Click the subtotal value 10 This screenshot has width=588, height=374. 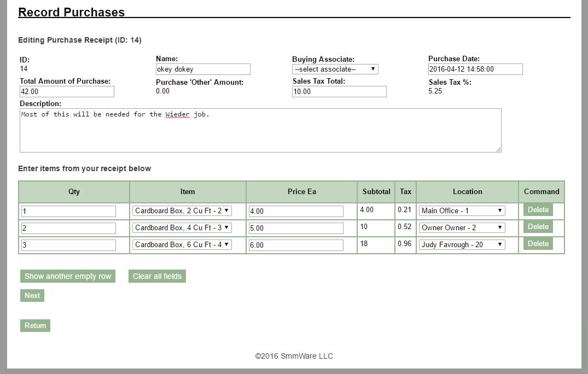click(x=364, y=226)
